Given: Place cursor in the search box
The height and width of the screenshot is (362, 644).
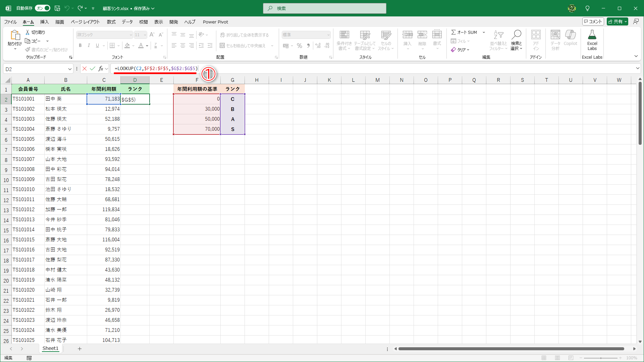Looking at the screenshot, I should (324, 8).
